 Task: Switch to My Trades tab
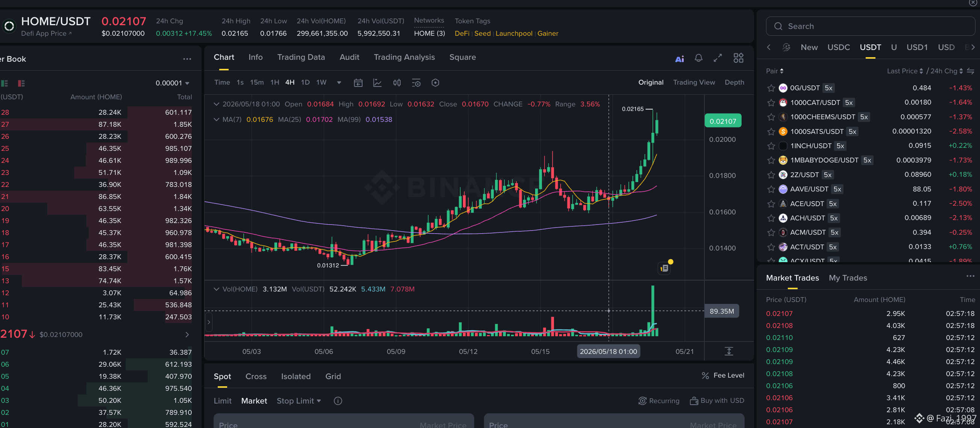coord(848,278)
